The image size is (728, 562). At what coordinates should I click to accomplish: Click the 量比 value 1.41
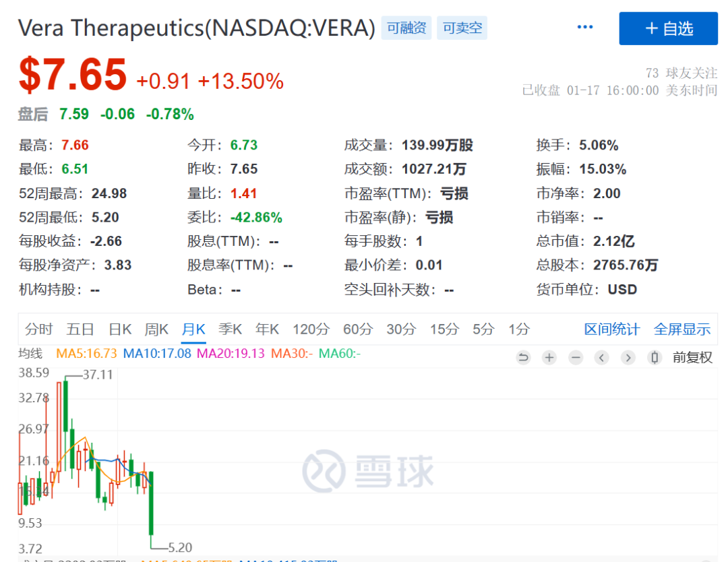point(244,193)
